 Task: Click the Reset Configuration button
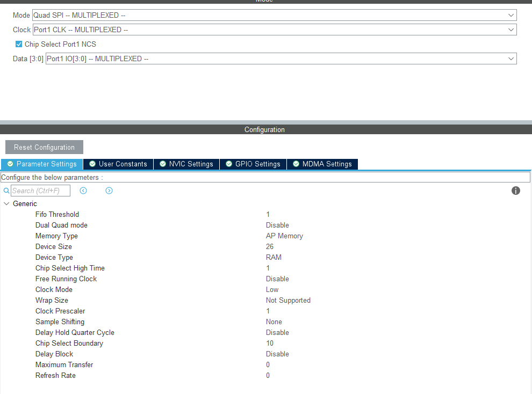click(x=44, y=148)
